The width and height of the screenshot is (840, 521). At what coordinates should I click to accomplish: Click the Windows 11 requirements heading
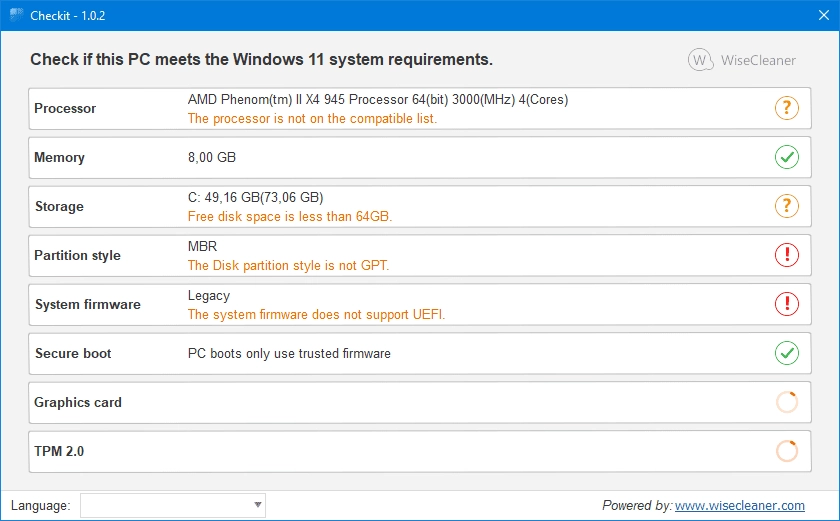[x=261, y=59]
